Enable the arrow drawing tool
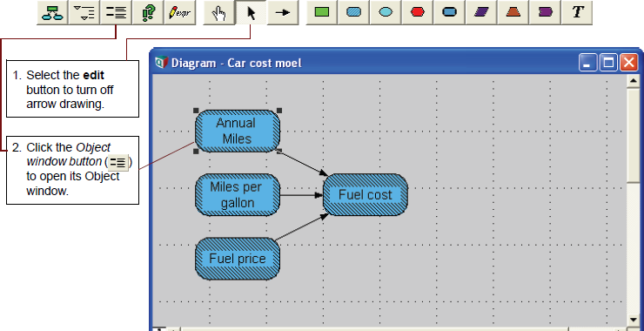The height and width of the screenshot is (331, 644). (x=283, y=13)
